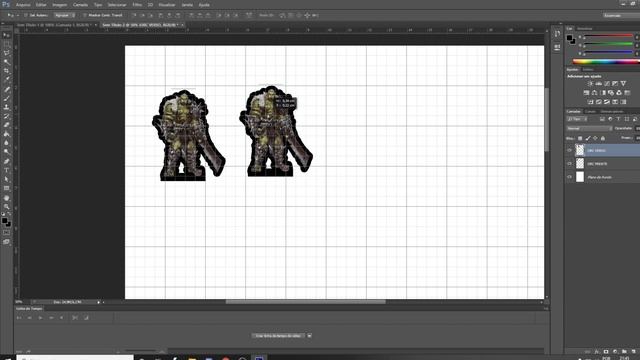Add a Photo Filter adjustment

click(x=611, y=93)
